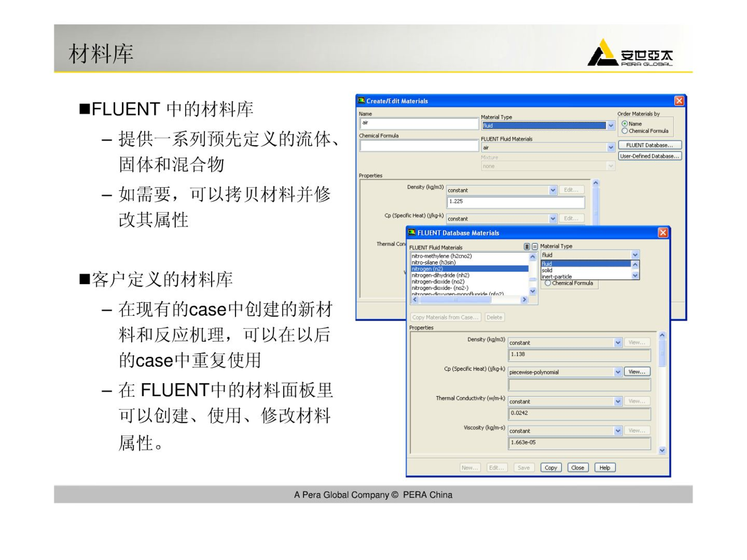The width and height of the screenshot is (747, 560).
Task: Click down arrow of materials list scrollbar
Action: pos(533,291)
